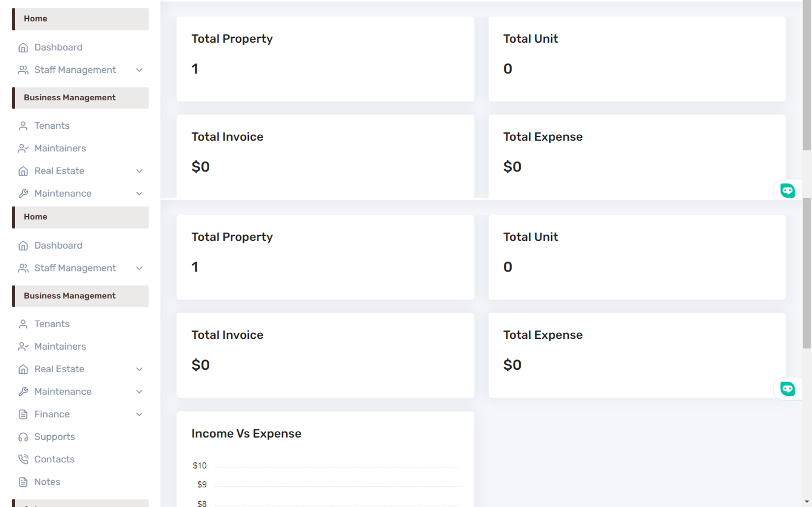Expand the Finance submenu chevron

pyautogui.click(x=139, y=415)
